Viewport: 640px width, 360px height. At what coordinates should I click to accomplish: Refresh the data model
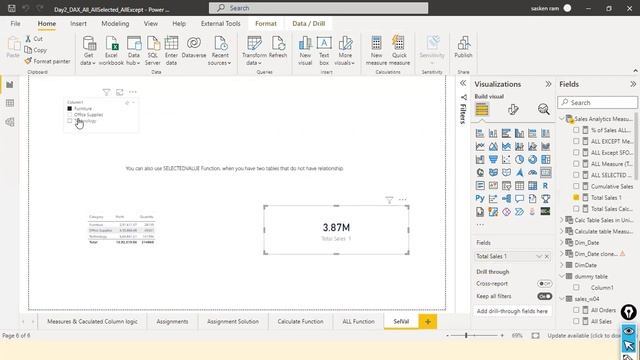coord(278,47)
